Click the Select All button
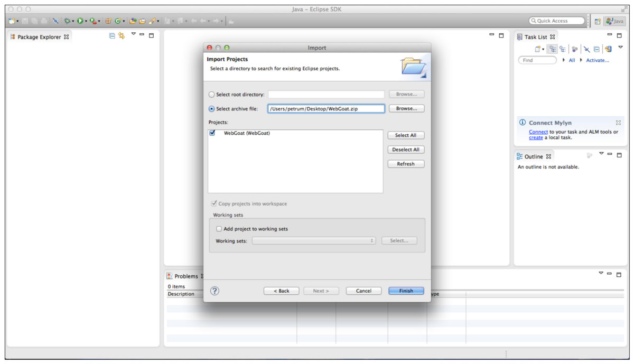Viewport: 634px width, 364px height. pos(406,135)
